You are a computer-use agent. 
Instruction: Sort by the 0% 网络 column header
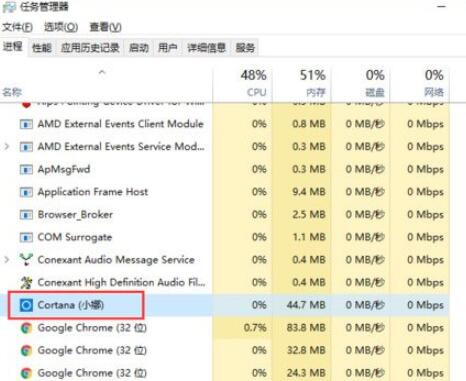(x=420, y=84)
